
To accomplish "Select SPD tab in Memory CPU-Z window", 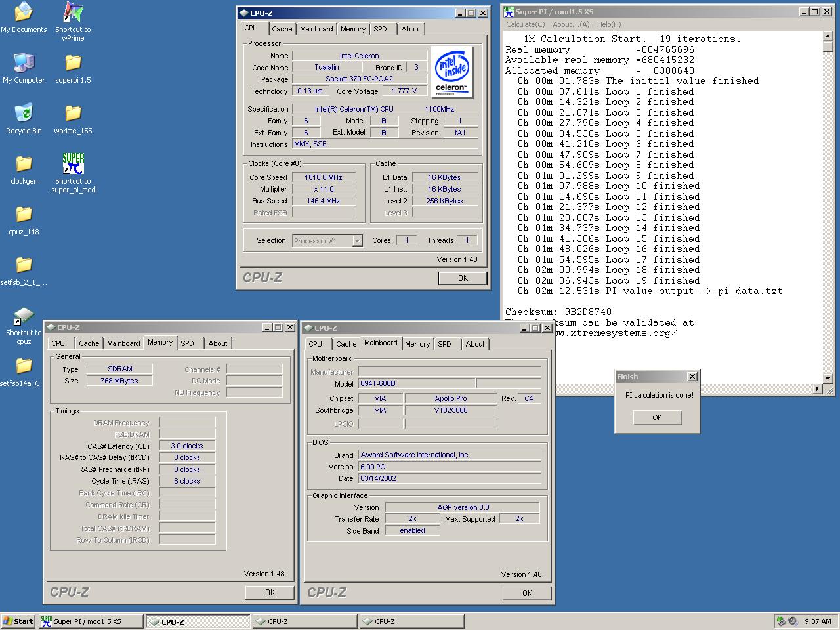I will pos(187,343).
